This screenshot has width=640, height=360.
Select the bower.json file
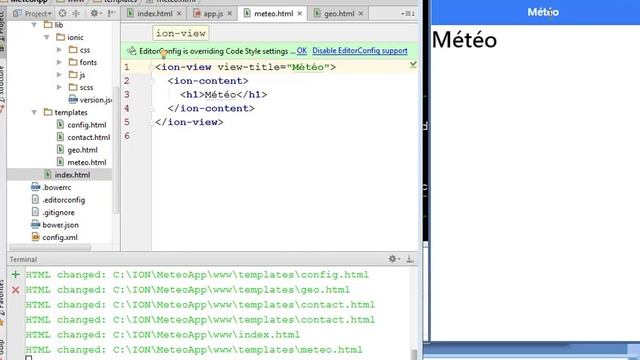click(x=60, y=225)
